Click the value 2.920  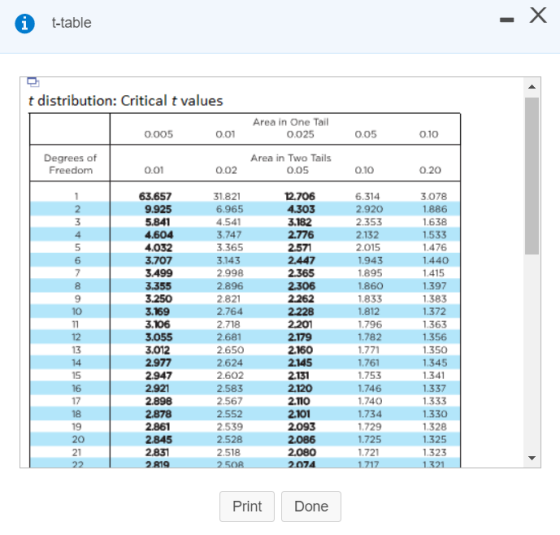pos(369,209)
